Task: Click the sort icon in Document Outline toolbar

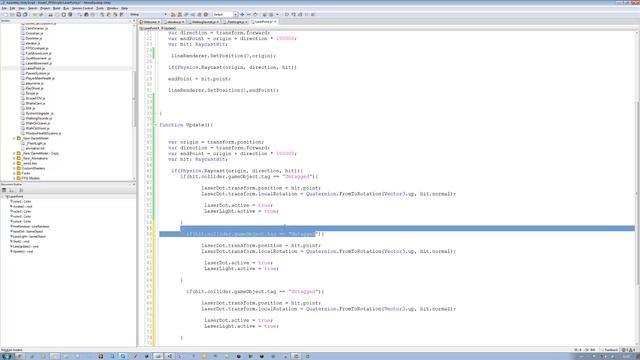Action: [11, 190]
